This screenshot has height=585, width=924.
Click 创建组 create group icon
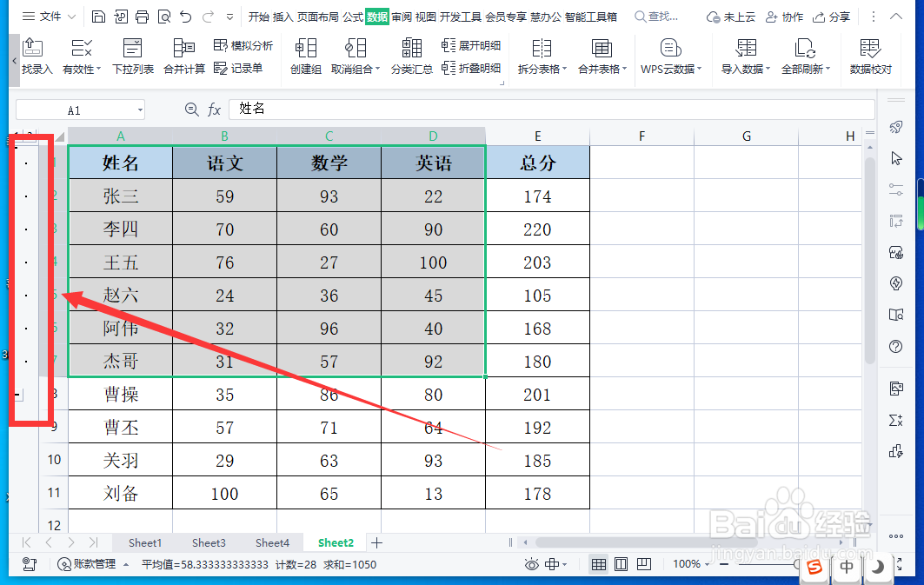(306, 57)
